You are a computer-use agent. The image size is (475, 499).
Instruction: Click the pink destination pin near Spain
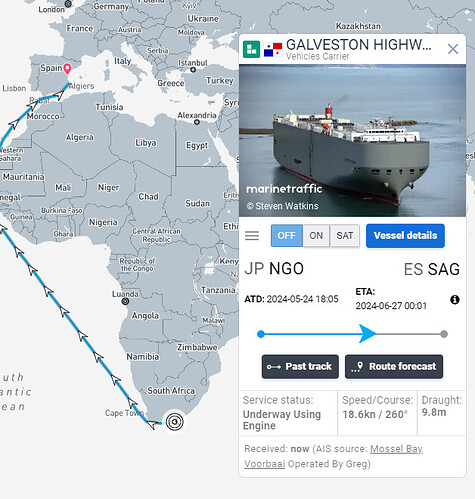point(67,69)
